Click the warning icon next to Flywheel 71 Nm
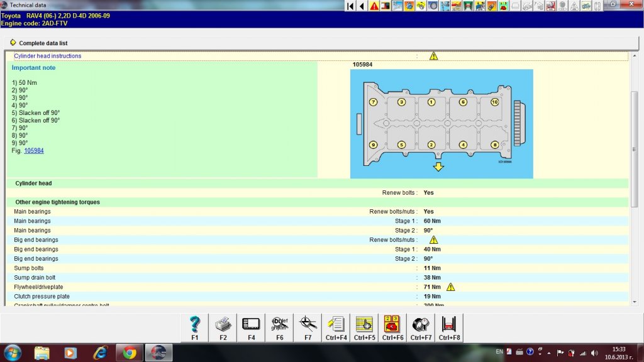Viewport: 644px width, 362px height. (x=450, y=287)
